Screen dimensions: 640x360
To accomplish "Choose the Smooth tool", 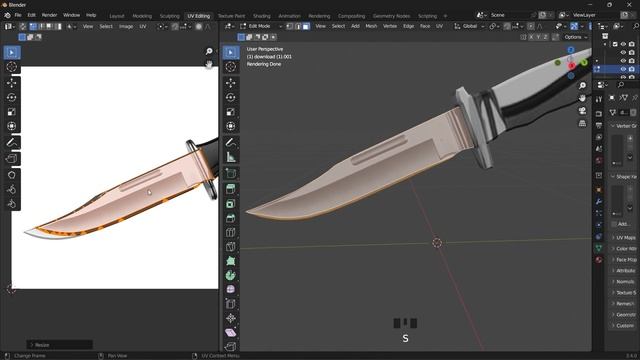I will [231, 289].
